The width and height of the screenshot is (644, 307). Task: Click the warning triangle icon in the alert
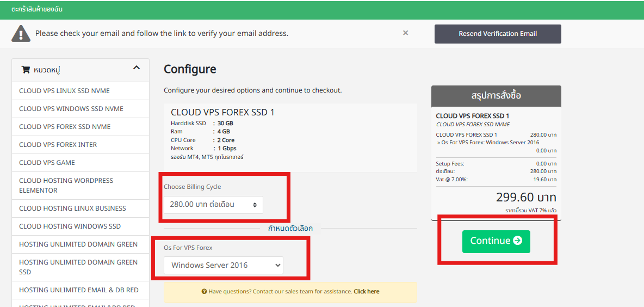21,33
